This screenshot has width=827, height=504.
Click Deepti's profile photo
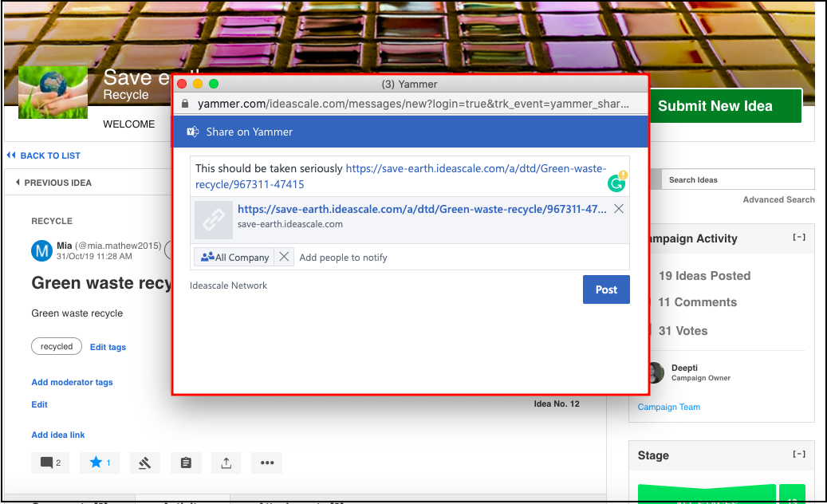pyautogui.click(x=656, y=372)
